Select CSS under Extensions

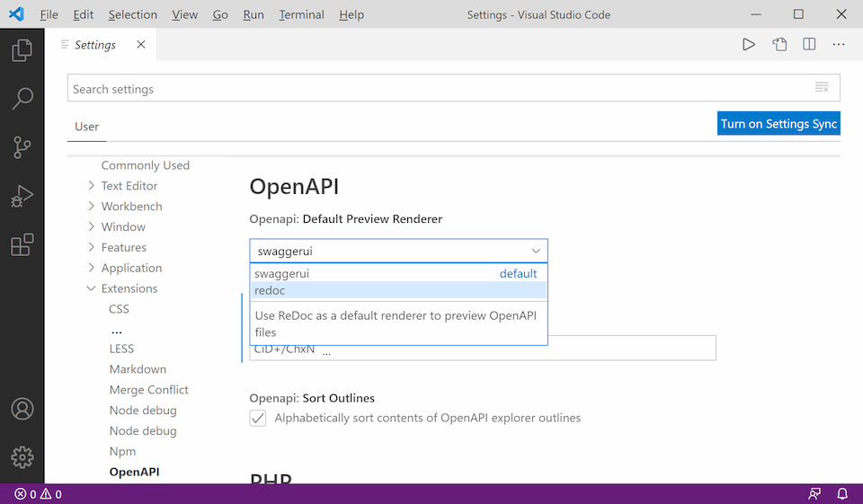[x=119, y=309]
